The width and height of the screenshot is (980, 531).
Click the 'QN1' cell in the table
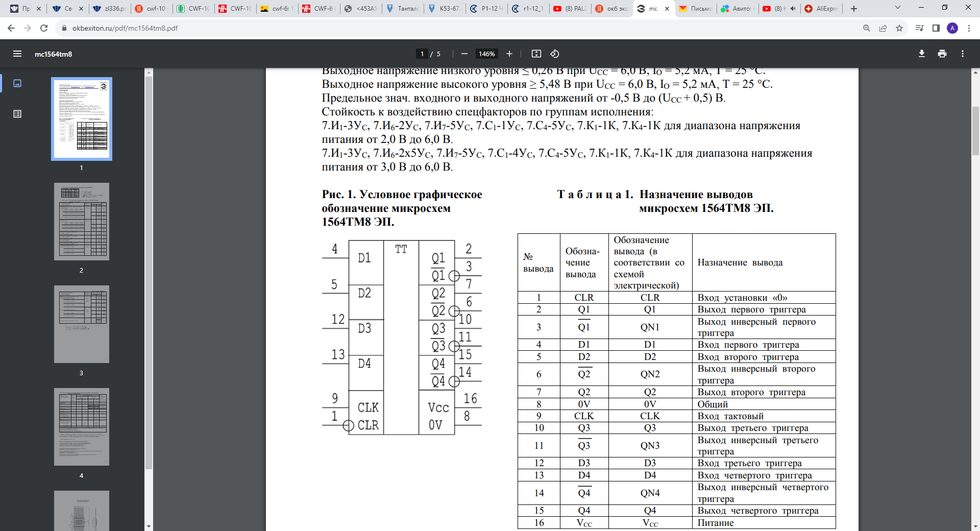point(650,327)
